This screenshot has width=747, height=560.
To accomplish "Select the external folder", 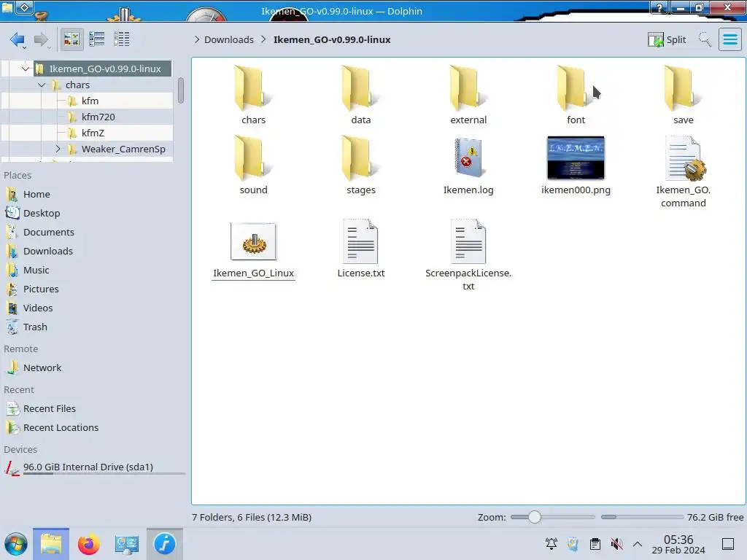I will 468,96.
